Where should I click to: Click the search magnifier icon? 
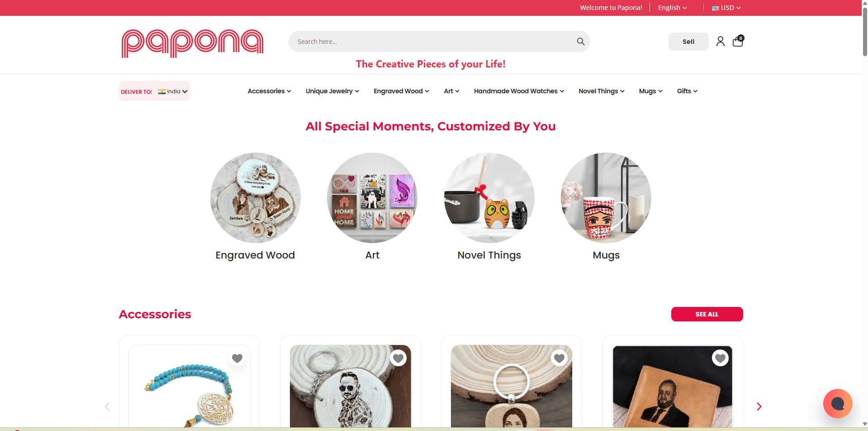(581, 42)
